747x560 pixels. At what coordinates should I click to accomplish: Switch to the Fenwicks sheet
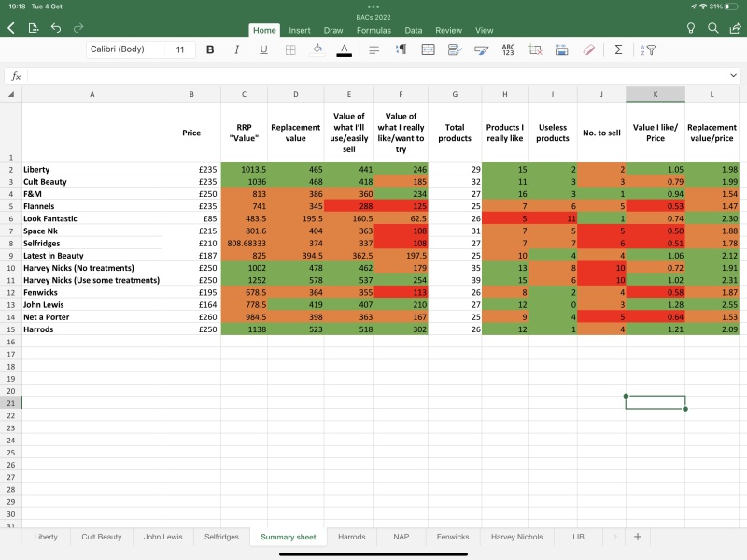tap(453, 537)
